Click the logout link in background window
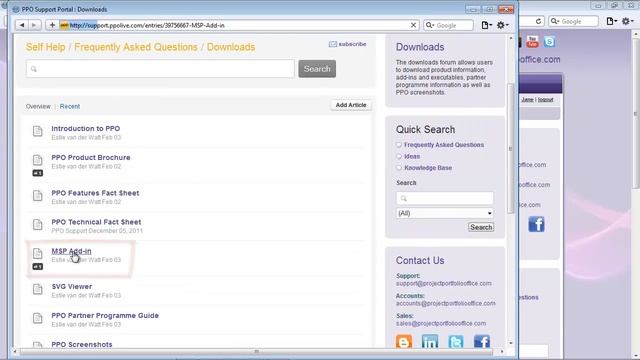The height and width of the screenshot is (360, 640). (545, 100)
